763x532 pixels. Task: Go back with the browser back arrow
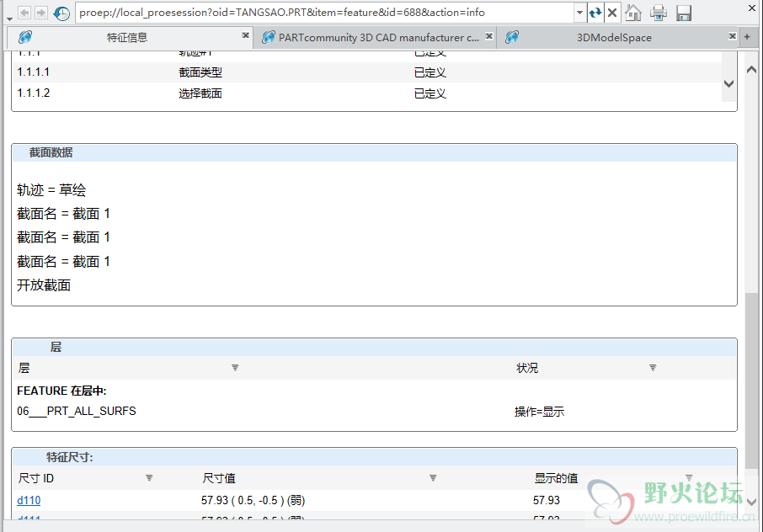click(x=24, y=13)
